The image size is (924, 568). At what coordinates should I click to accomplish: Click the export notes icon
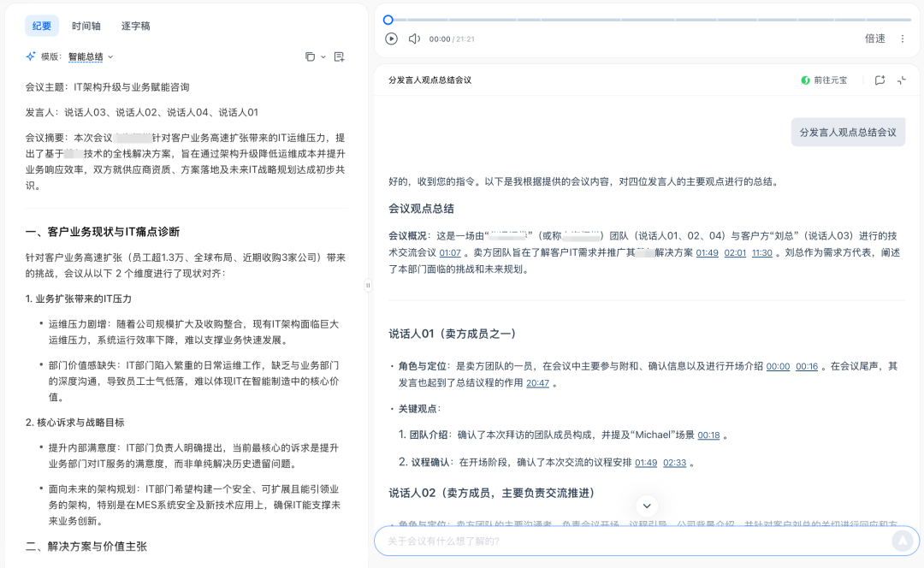[x=339, y=56]
